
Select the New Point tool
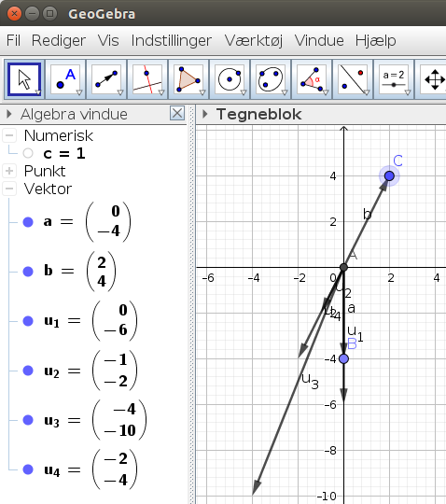65,79
